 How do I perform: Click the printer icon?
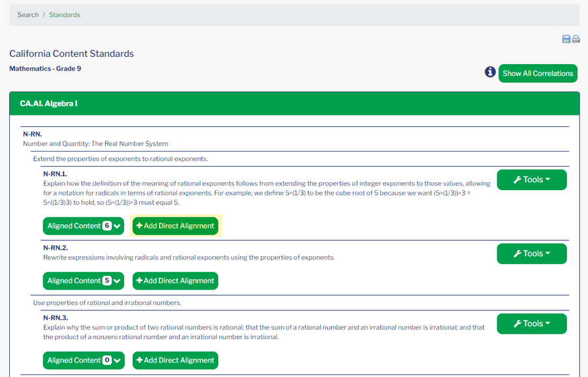(576, 39)
